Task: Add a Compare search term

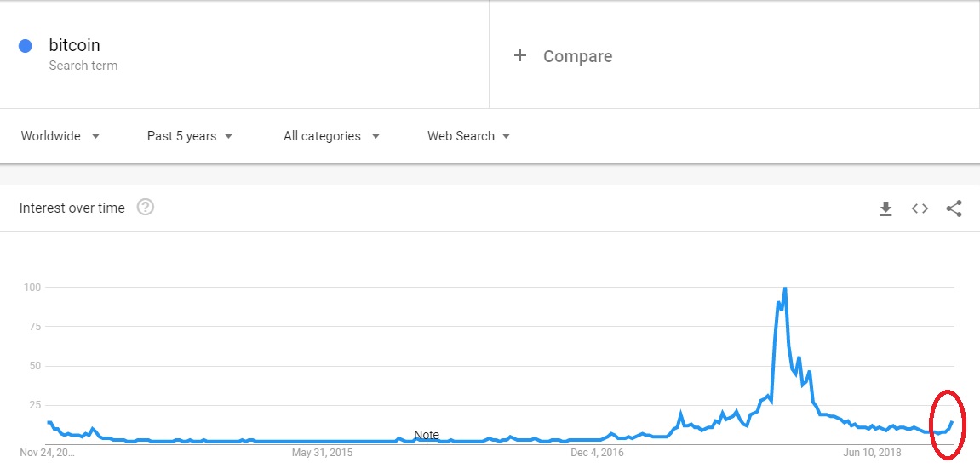Action: coord(735,54)
